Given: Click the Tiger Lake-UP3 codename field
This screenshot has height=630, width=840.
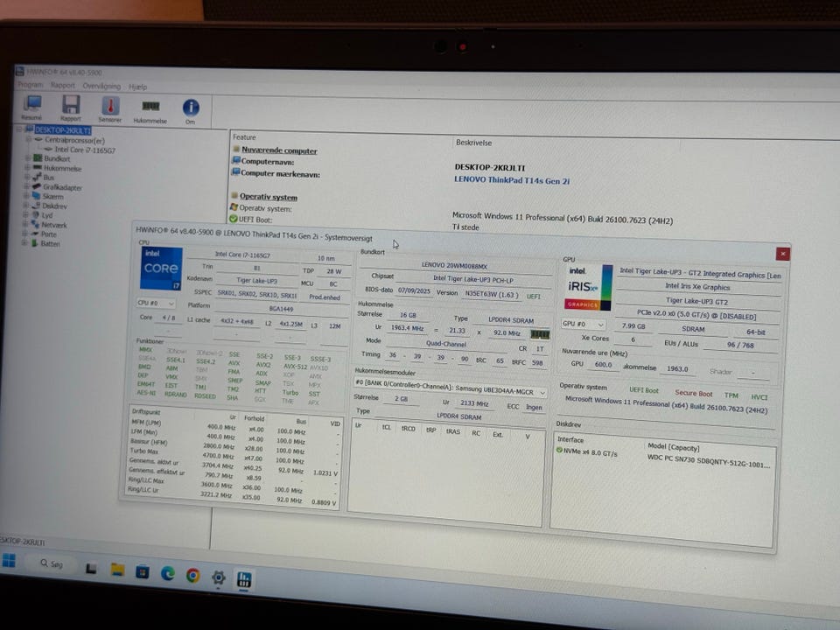Looking at the screenshot, I should (x=256, y=281).
